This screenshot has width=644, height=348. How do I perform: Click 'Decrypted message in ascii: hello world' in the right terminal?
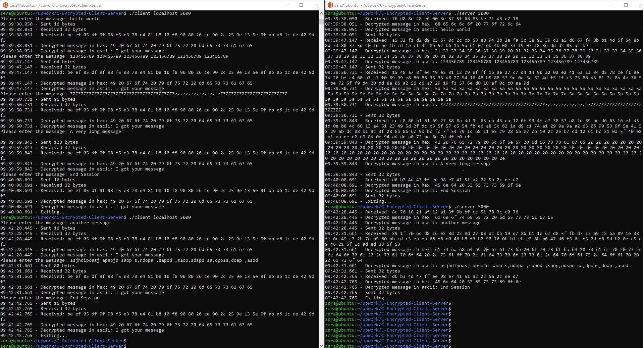[418, 30]
